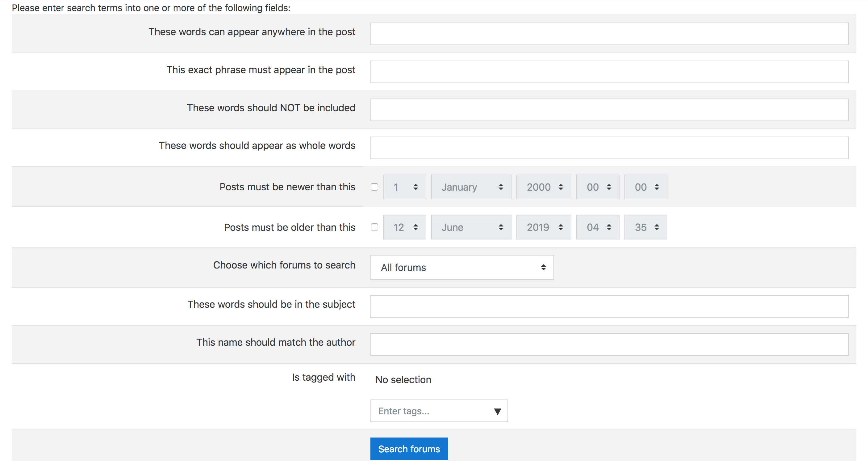The height and width of the screenshot is (461, 868).
Task: Click the 'Choose which forums to search' label
Action: tap(284, 265)
